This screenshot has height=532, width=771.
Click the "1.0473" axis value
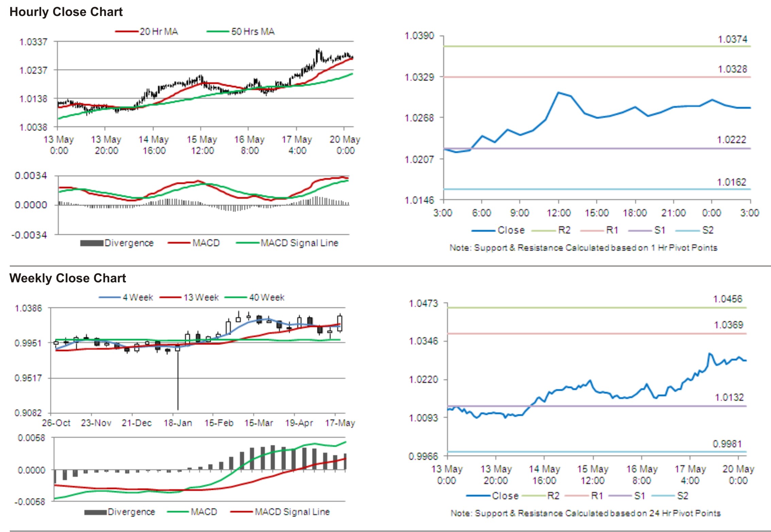point(423,303)
